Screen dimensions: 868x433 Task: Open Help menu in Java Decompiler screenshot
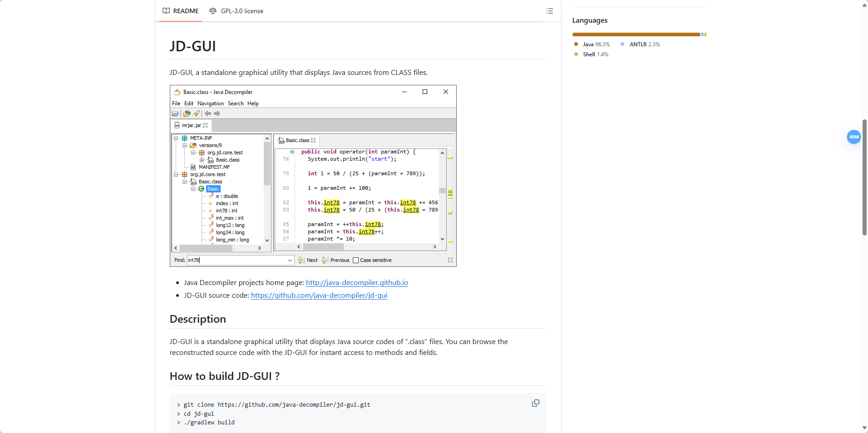(x=253, y=103)
